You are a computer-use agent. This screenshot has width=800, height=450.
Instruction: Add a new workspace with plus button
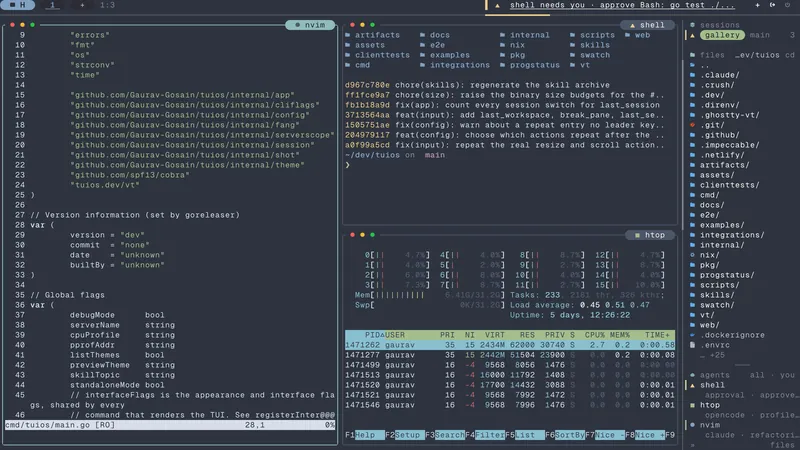click(x=82, y=5)
